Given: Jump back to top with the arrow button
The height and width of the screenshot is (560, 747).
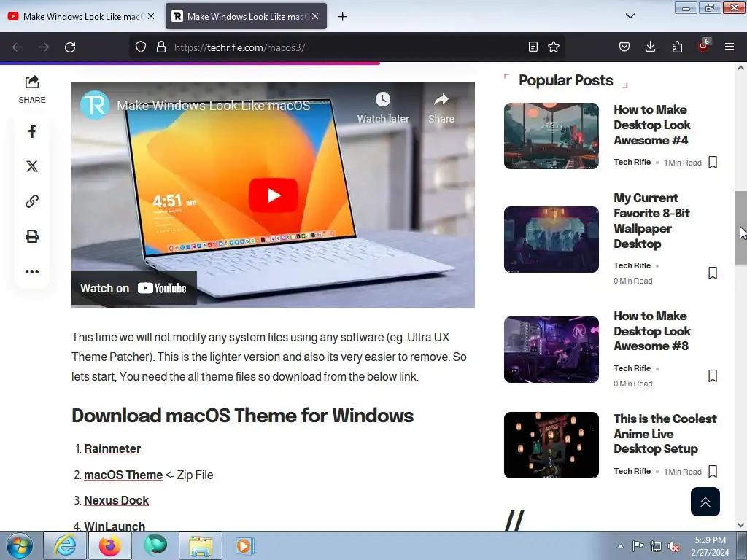Looking at the screenshot, I should 705,502.
